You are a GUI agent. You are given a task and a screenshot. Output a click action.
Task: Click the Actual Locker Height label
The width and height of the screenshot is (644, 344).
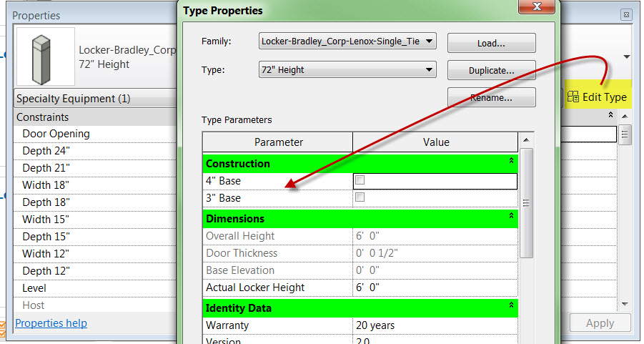point(255,288)
